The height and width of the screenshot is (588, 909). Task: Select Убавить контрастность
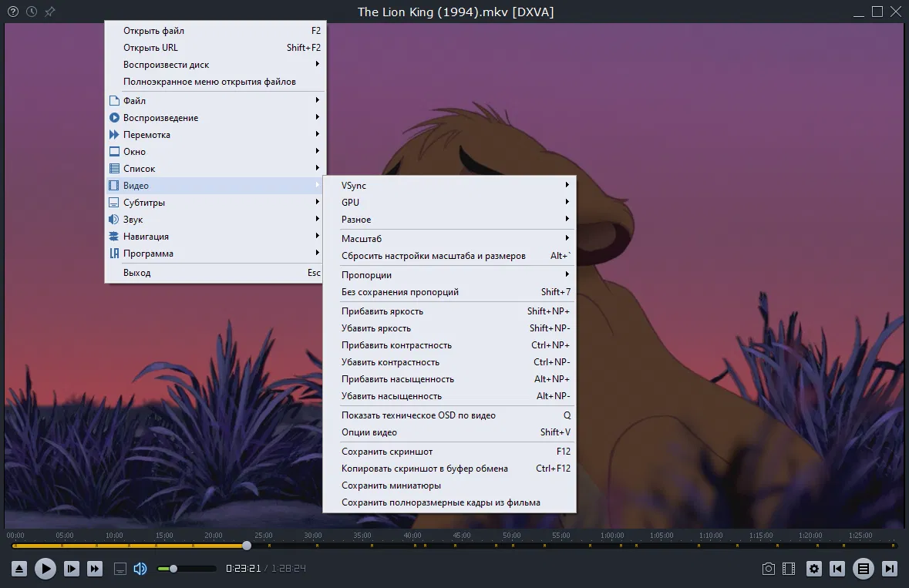pyautogui.click(x=449, y=362)
